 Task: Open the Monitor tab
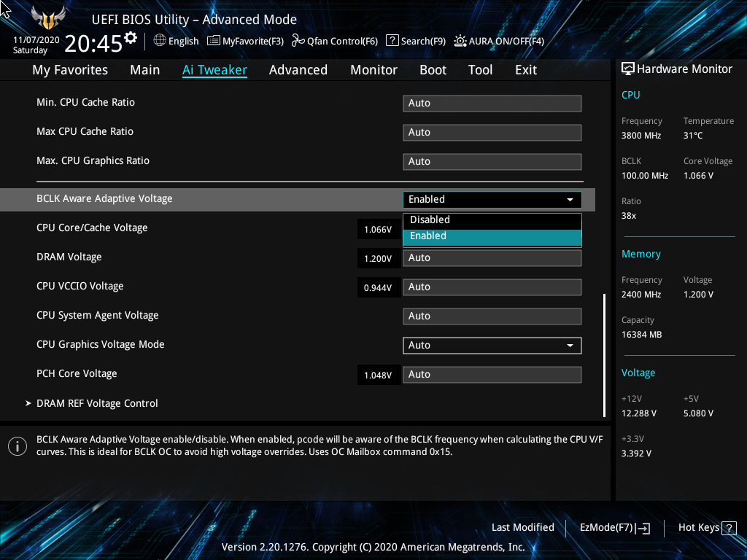click(373, 70)
